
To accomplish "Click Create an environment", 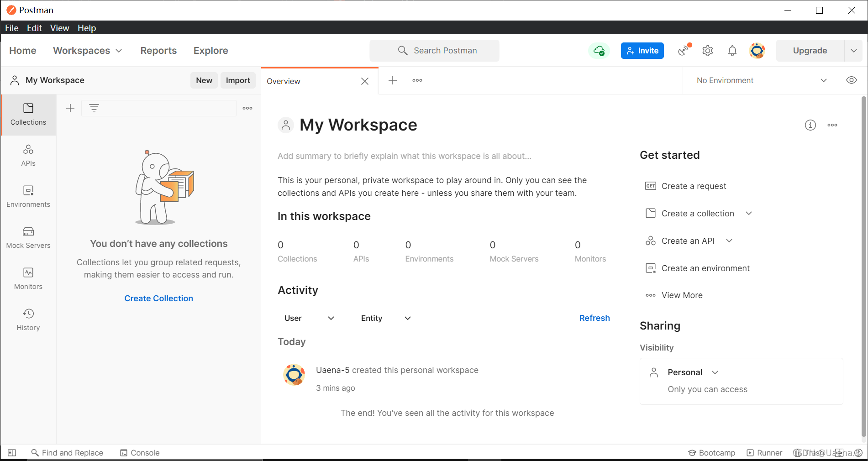I will (697, 268).
